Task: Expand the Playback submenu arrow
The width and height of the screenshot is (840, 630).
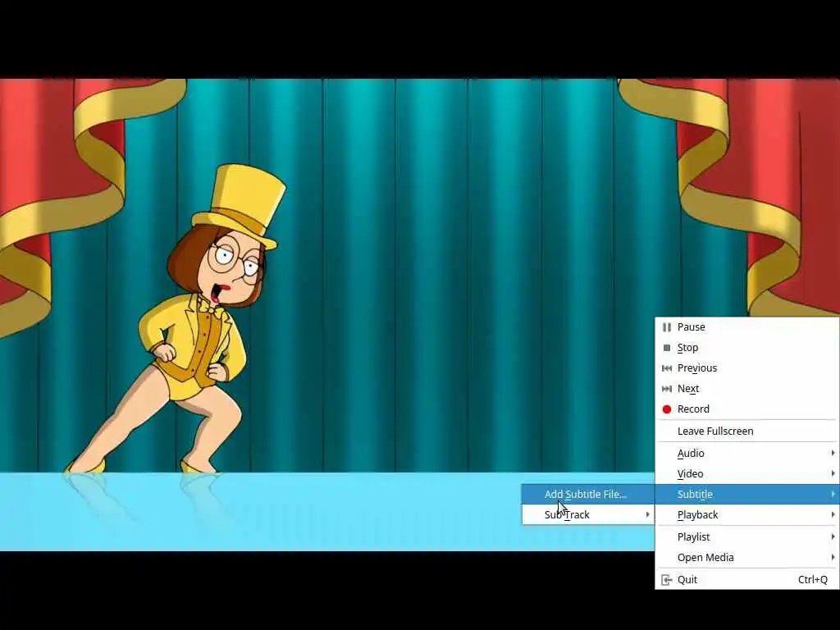Action: tap(833, 515)
